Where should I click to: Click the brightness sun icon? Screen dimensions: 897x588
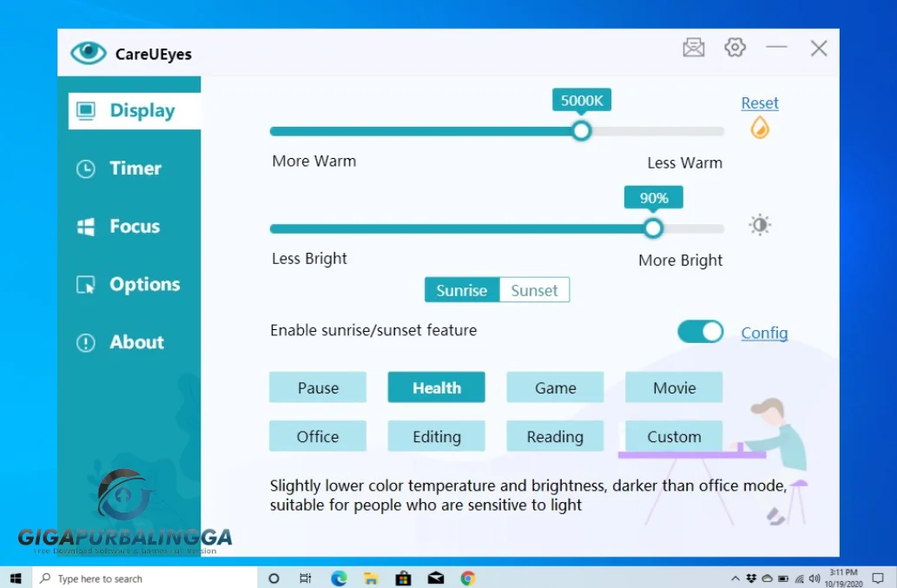tap(760, 225)
